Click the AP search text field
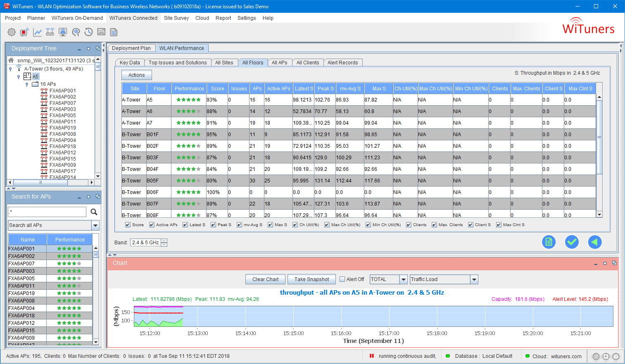625x364 pixels. coord(47,212)
